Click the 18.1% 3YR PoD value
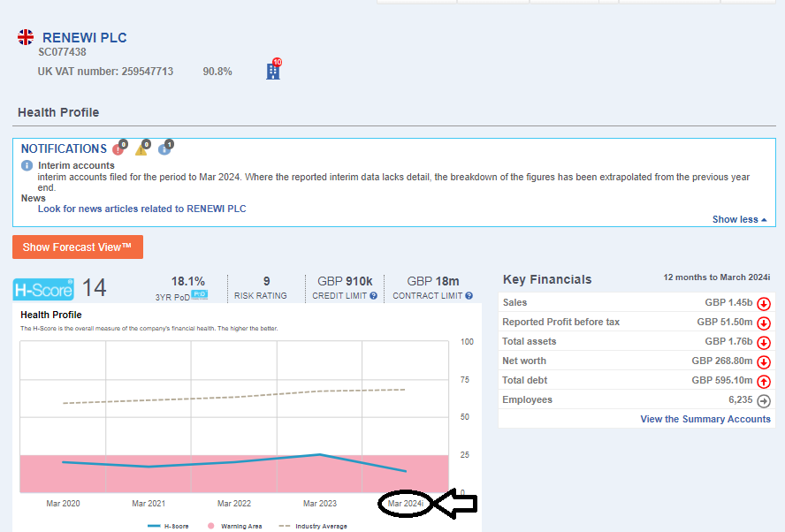The image size is (785, 532). pos(188,281)
